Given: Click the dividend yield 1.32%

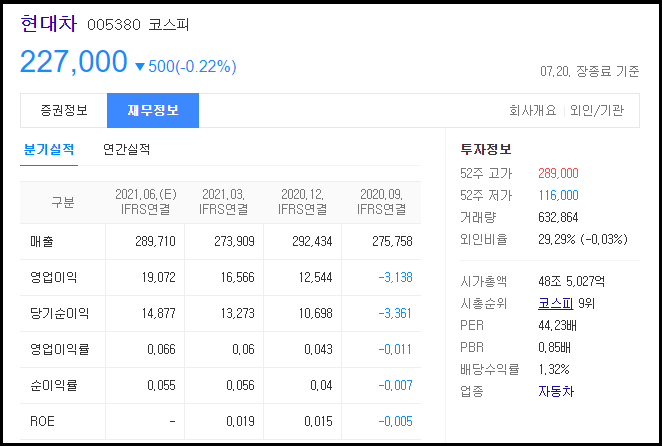Looking at the screenshot, I should pos(554,369).
